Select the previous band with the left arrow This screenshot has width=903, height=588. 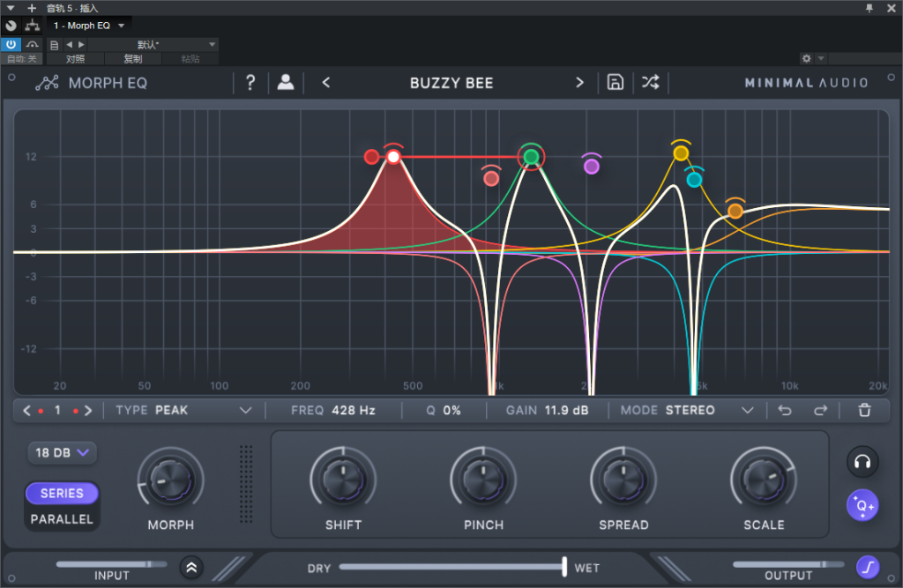(26, 410)
